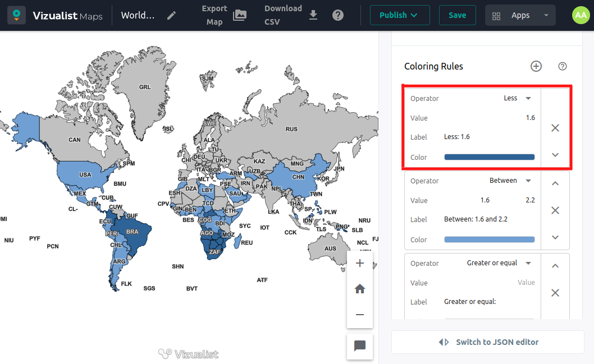
Task: Click the Save button
Action: pyautogui.click(x=457, y=15)
